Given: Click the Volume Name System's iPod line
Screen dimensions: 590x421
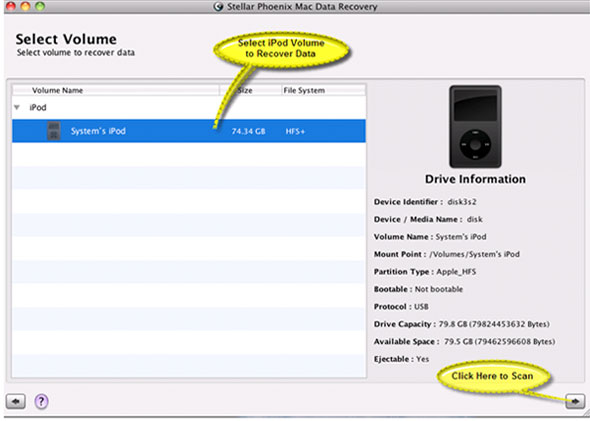Looking at the screenshot, I should (430, 237).
